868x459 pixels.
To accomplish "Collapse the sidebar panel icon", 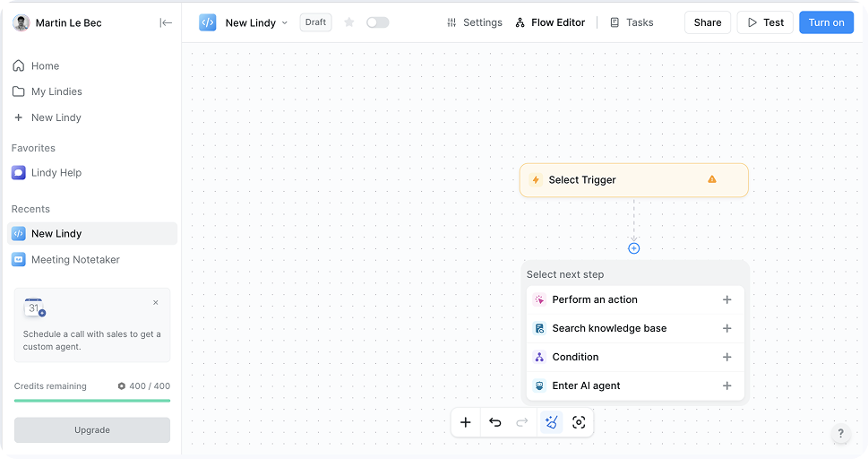I will click(166, 22).
